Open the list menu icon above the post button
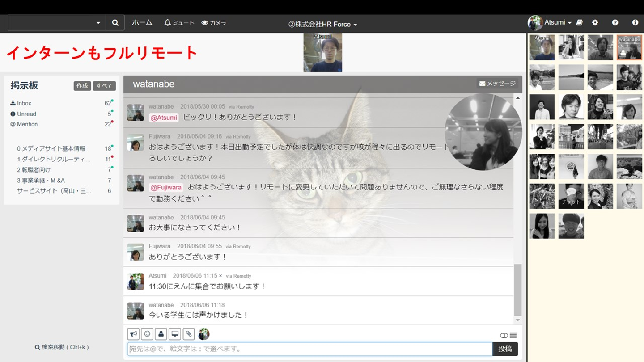Image resolution: width=644 pixels, height=362 pixels. tap(513, 336)
